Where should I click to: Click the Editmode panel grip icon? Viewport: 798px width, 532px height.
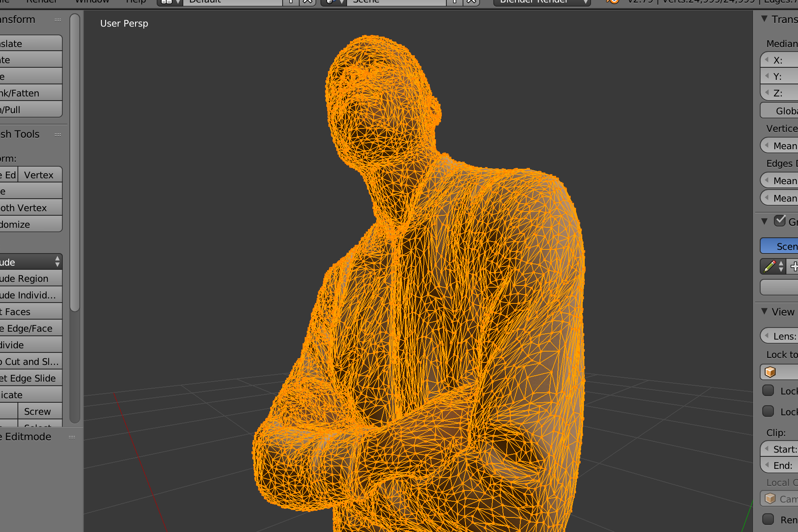pos(72,437)
